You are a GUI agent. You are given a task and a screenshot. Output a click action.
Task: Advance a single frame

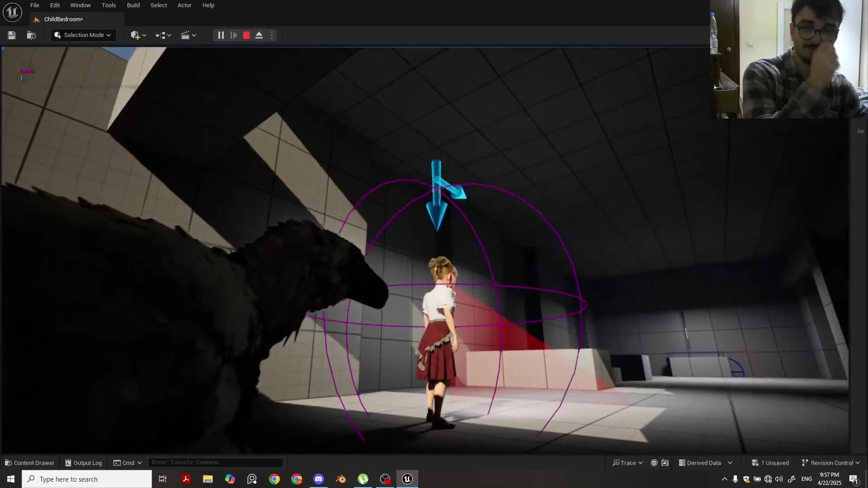pyautogui.click(x=234, y=35)
